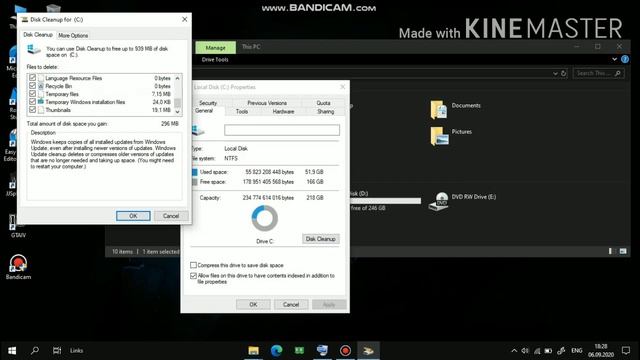This screenshot has height=360, width=640.
Task: Open the Quota tab
Action: [323, 103]
